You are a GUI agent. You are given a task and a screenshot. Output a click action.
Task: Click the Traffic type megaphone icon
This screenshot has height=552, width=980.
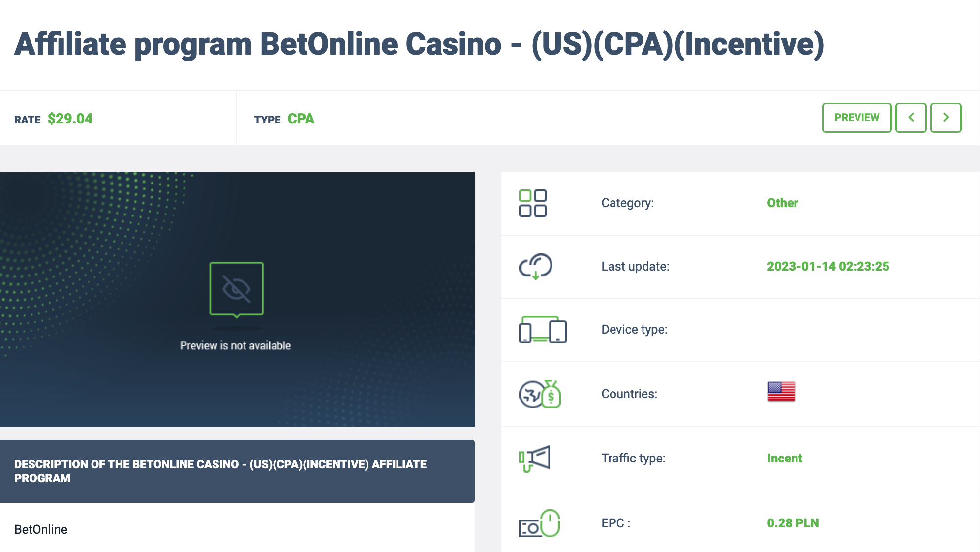(534, 458)
